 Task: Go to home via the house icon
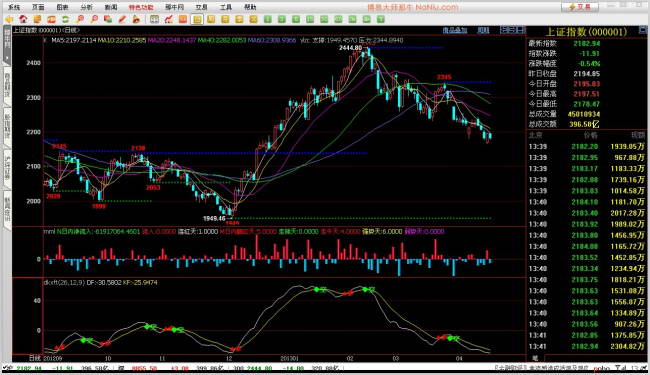[x=23, y=19]
